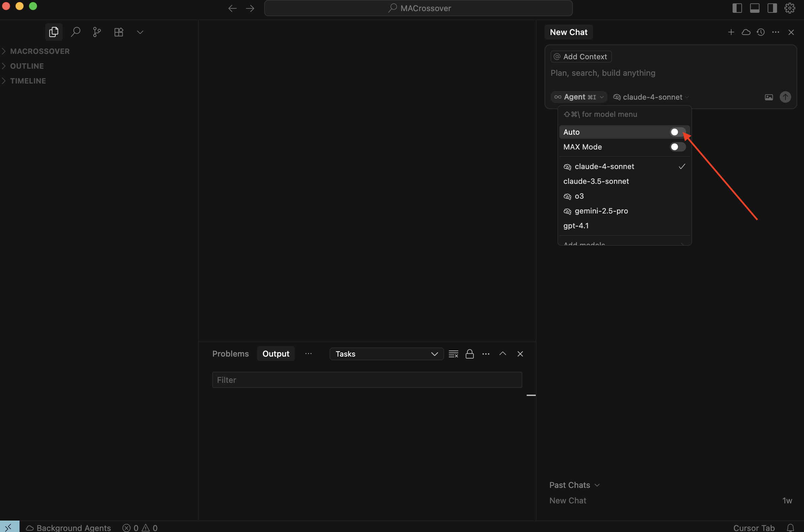
Task: Select gemini-2.5-pro from model menu
Action: [x=601, y=211]
